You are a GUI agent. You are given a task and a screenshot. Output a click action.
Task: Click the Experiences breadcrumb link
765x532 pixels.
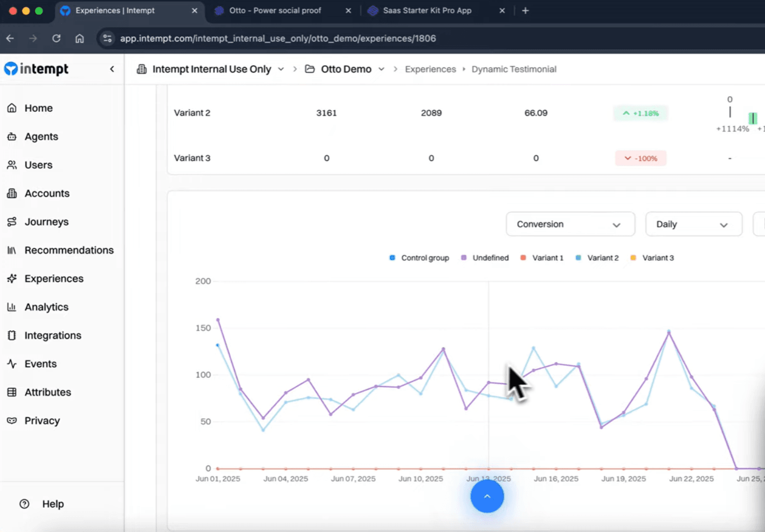pyautogui.click(x=430, y=69)
